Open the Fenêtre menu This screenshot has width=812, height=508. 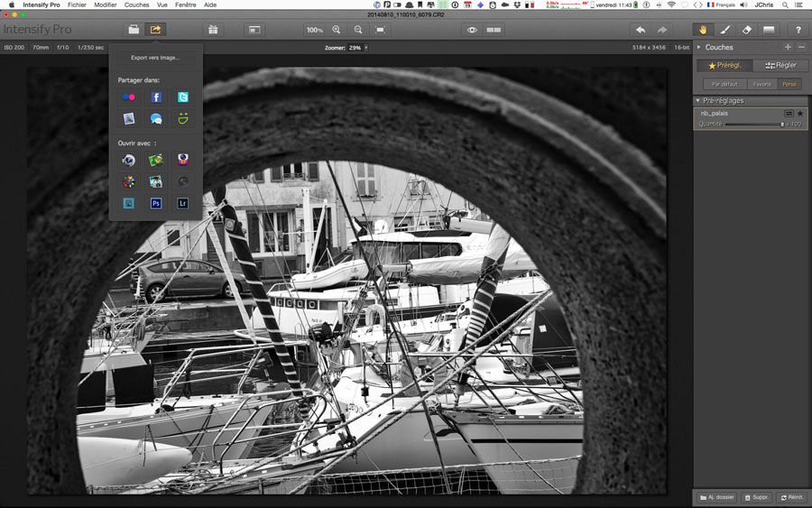[x=185, y=5]
